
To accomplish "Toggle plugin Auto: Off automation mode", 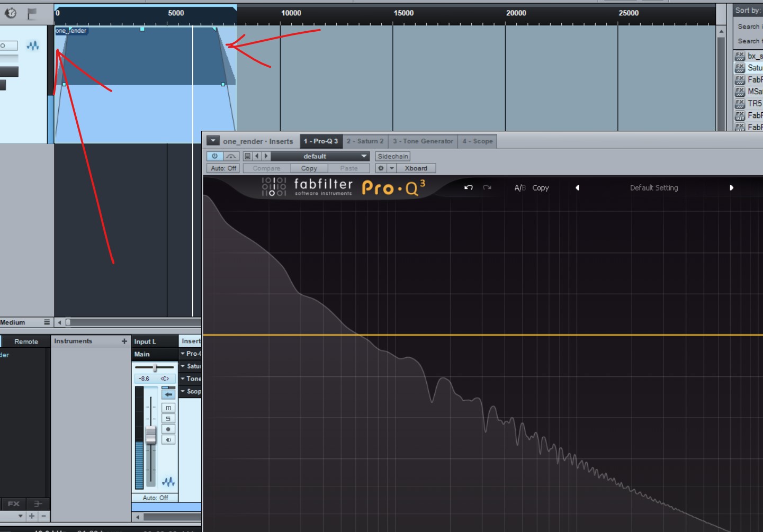I will [223, 168].
